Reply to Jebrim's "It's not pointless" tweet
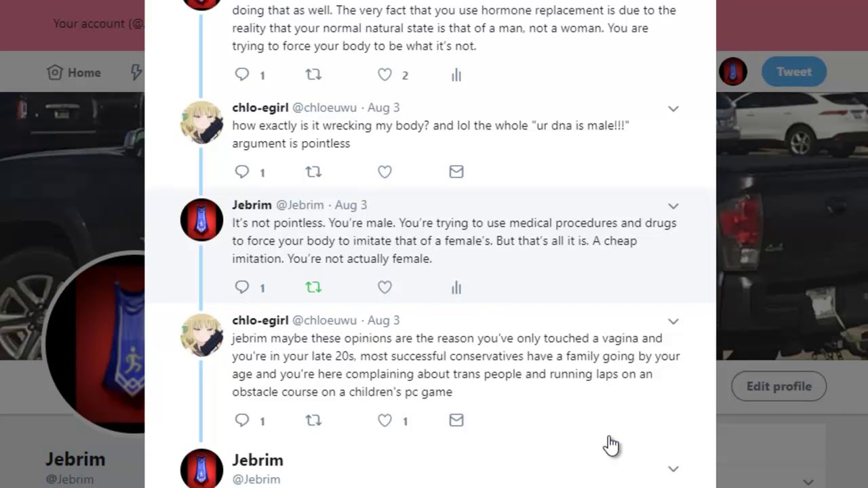Viewport: 868px width, 488px height. pos(242,287)
